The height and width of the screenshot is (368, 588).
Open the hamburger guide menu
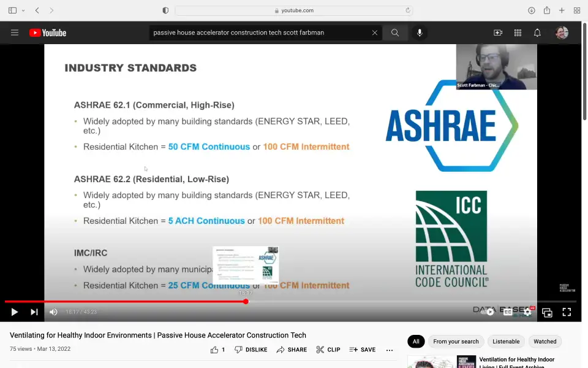[15, 33]
